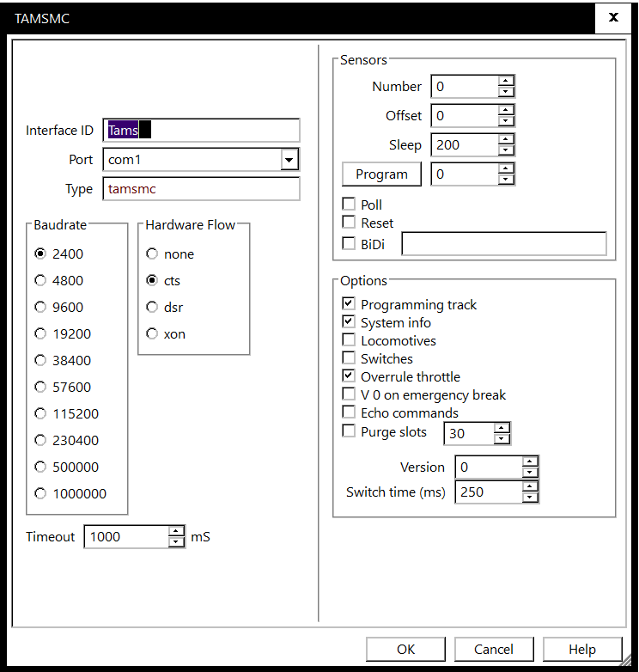639x672 pixels.
Task: Set Hardware Flow to none
Action: click(x=152, y=254)
